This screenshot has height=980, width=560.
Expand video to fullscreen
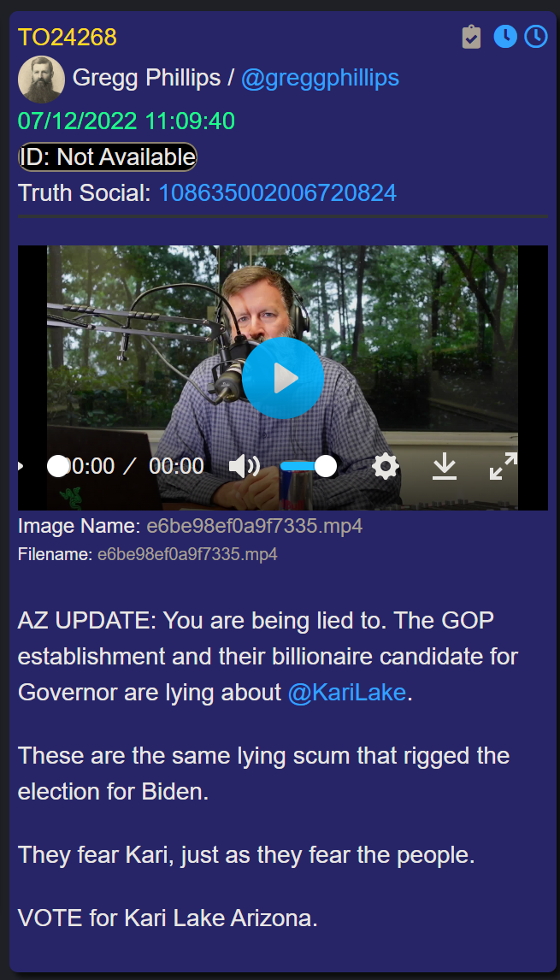coord(503,466)
